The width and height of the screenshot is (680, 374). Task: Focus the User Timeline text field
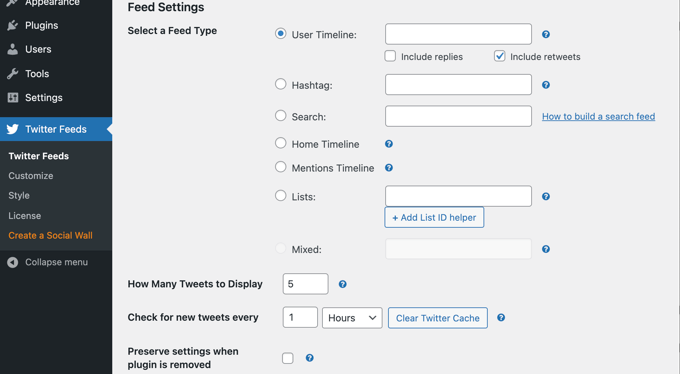[x=458, y=34]
